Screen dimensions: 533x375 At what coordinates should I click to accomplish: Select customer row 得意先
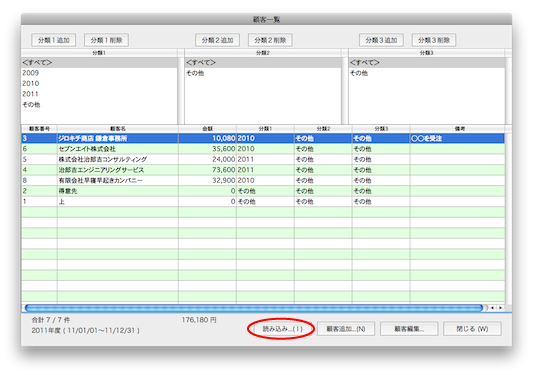[x=263, y=191]
